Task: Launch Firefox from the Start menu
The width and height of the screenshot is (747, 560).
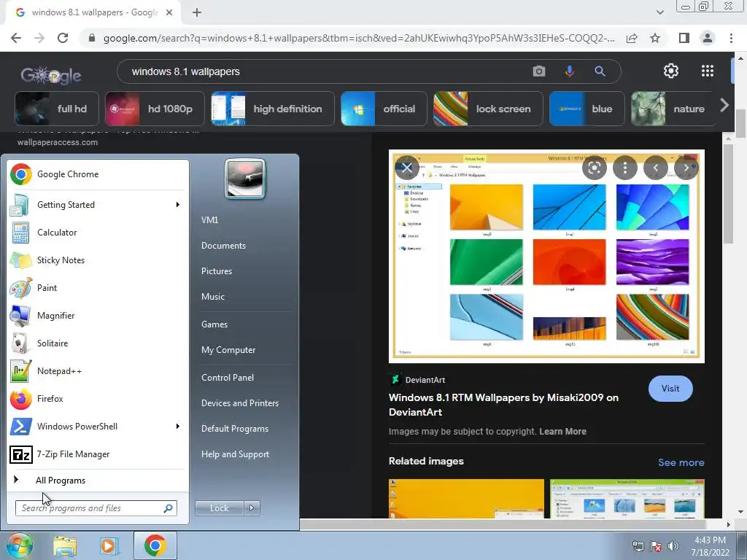Action: click(98, 399)
